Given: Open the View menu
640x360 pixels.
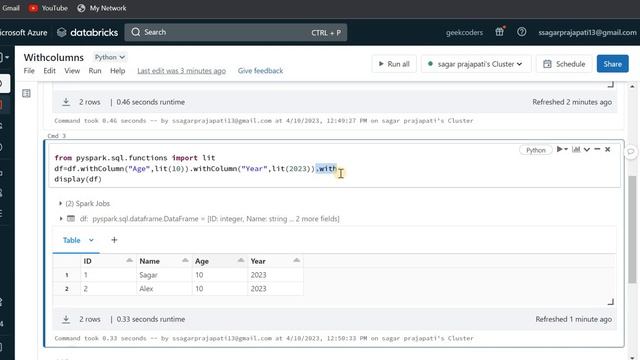Looking at the screenshot, I should click(72, 71).
